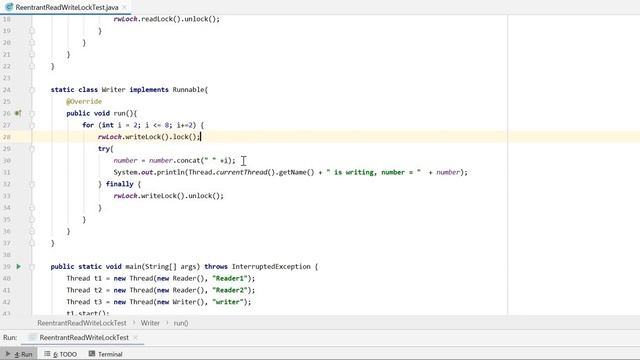Viewport: 640px width, 360px height.
Task: Open the Terminal tool window
Action: point(105,354)
